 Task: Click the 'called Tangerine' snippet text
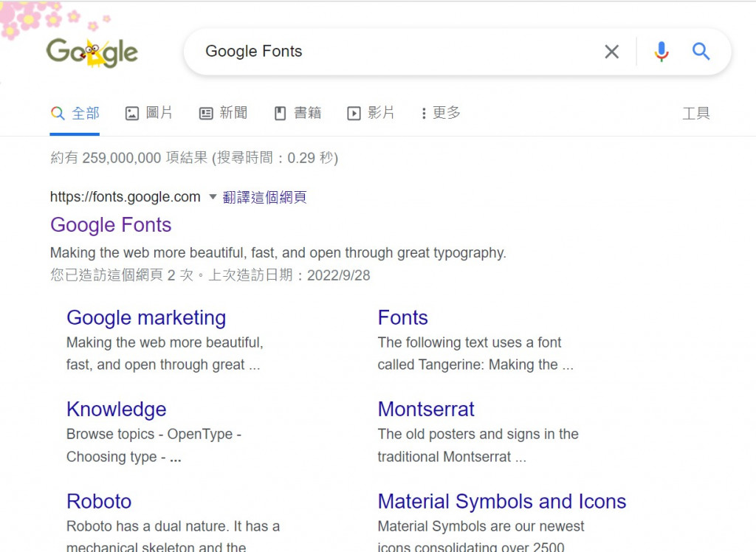click(x=475, y=365)
